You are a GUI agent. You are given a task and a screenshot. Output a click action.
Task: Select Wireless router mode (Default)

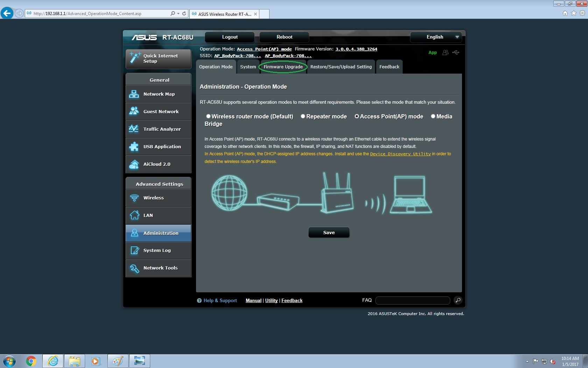pyautogui.click(x=208, y=116)
